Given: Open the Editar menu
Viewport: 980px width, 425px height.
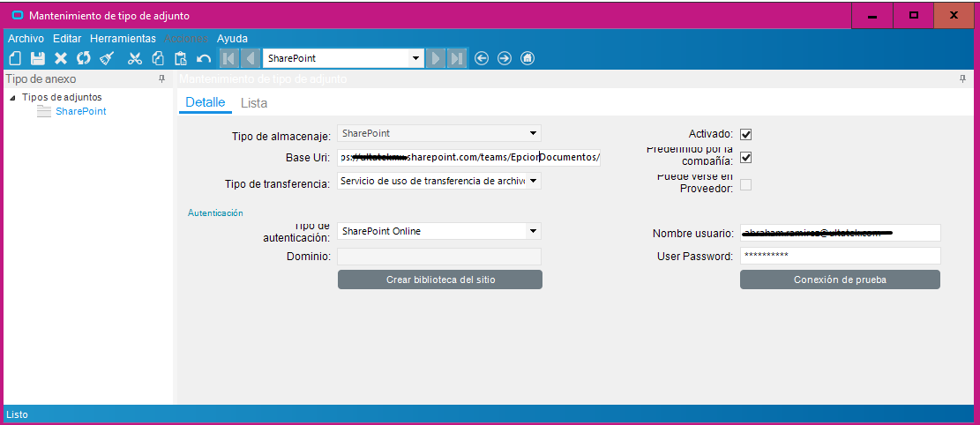Looking at the screenshot, I should coord(67,38).
